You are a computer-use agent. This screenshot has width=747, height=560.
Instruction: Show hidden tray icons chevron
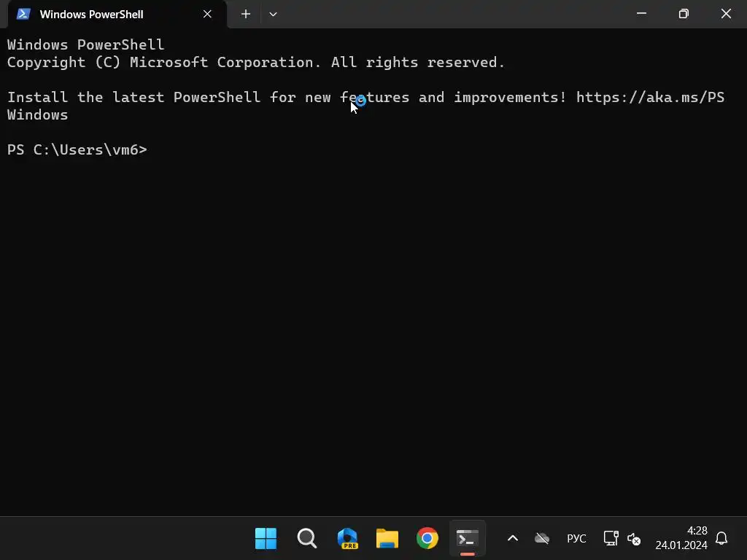(x=513, y=539)
